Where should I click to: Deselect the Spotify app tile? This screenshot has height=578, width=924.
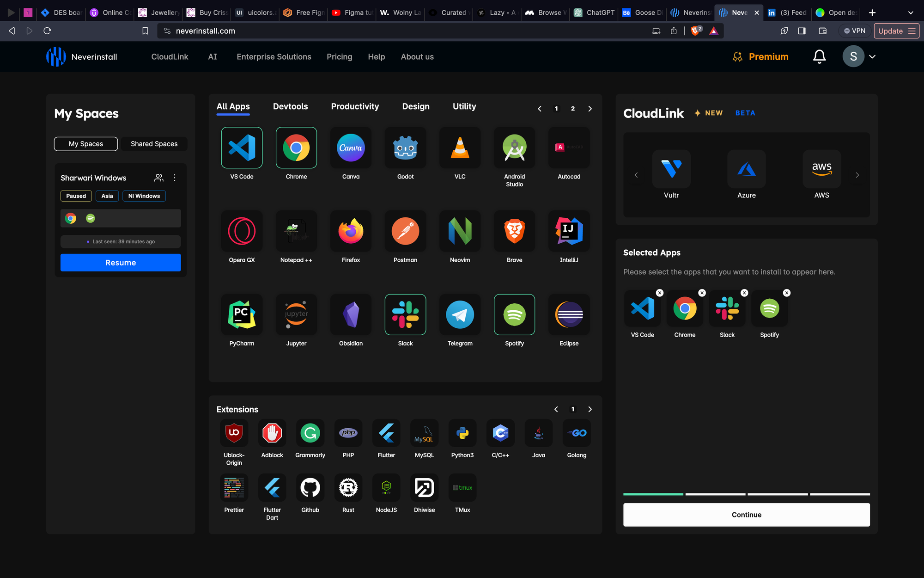pyautogui.click(x=514, y=315)
